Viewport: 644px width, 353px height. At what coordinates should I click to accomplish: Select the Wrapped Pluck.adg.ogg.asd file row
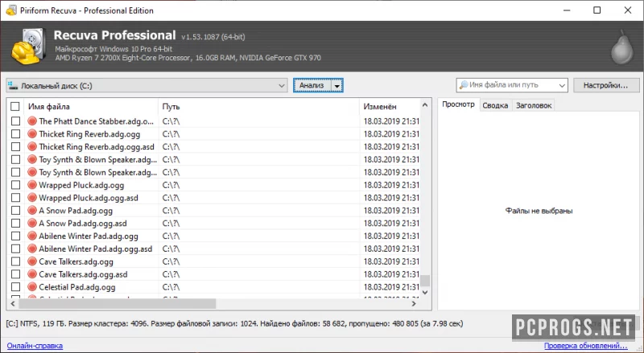coord(213,198)
